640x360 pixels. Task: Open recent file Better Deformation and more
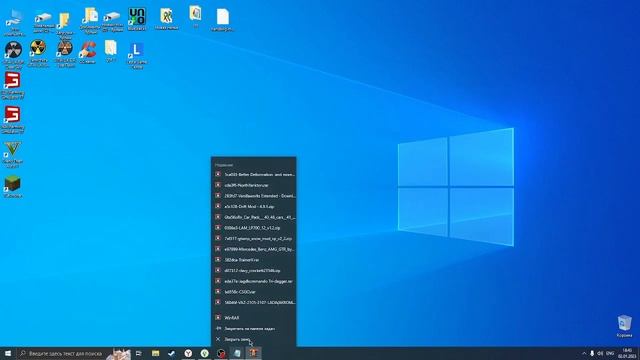tap(254, 174)
